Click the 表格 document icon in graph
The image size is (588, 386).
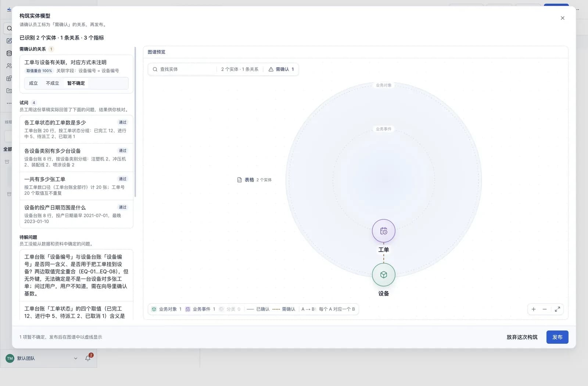(240, 180)
